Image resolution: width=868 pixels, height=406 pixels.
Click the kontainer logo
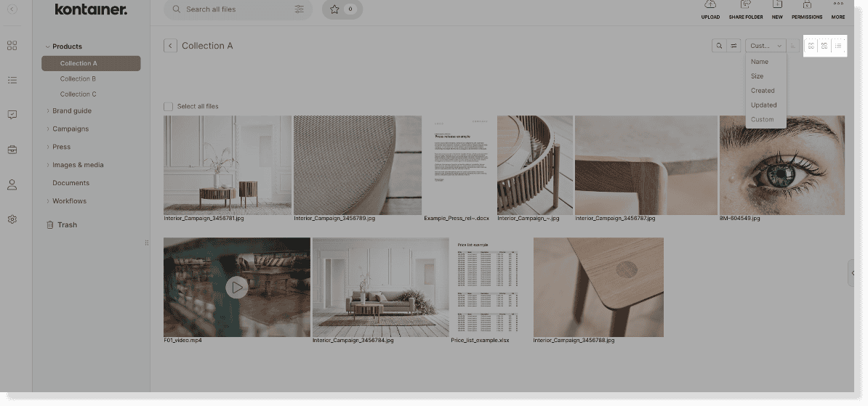91,9
